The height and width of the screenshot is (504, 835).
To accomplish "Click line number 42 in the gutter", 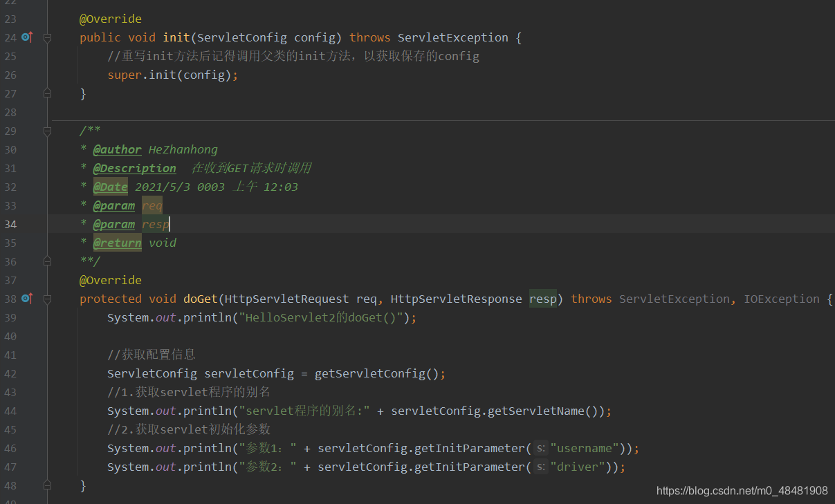I will click(10, 373).
